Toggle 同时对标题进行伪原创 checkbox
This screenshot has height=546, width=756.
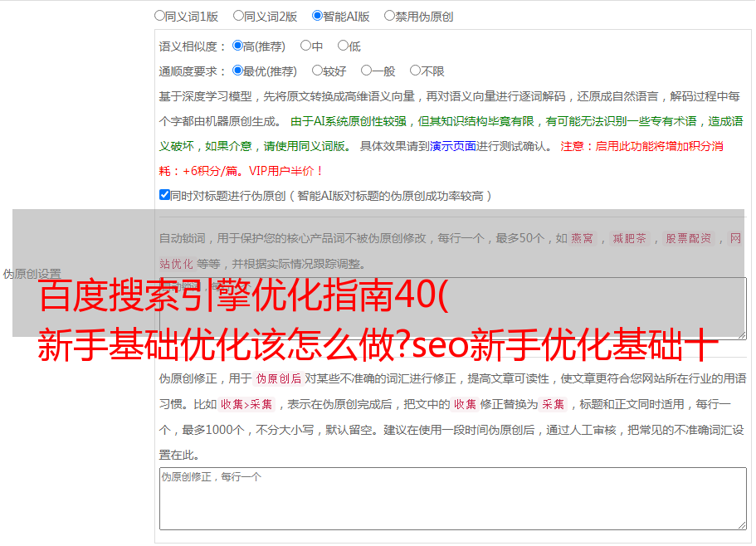click(x=164, y=195)
